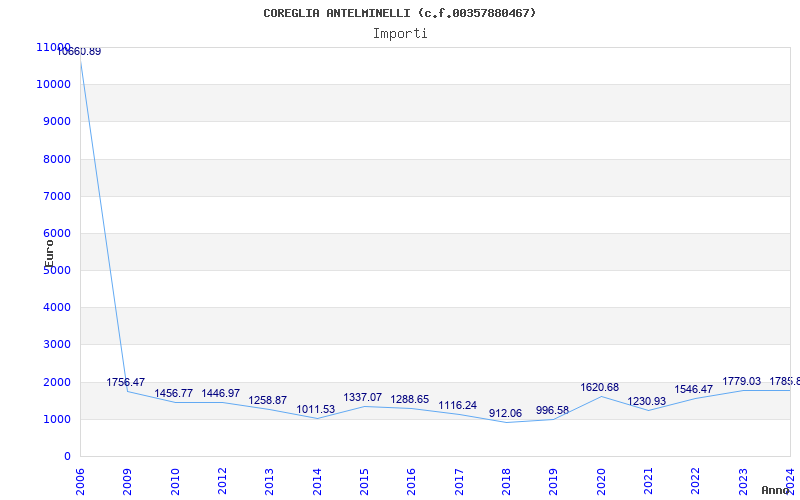Click the data label 1456.77

pyautogui.click(x=173, y=393)
